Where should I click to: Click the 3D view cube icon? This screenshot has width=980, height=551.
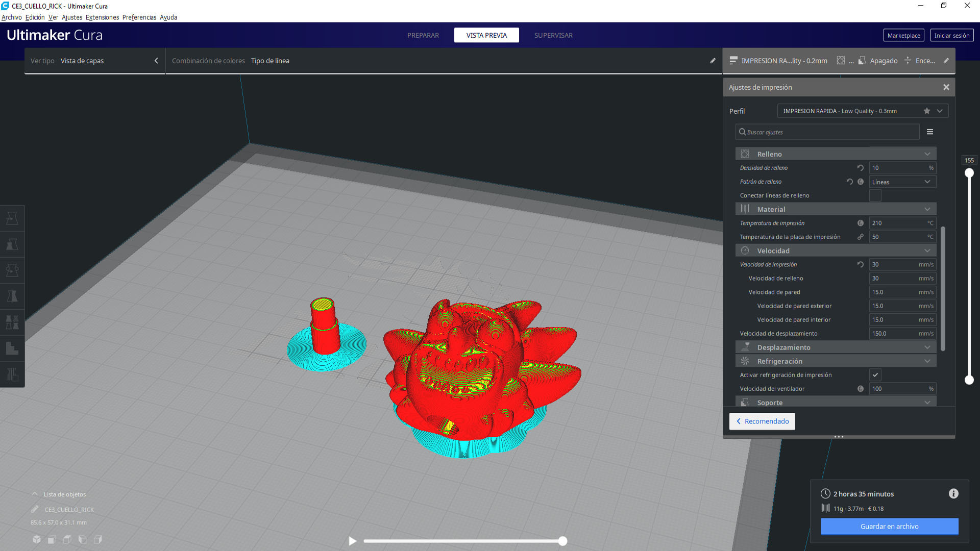pos(37,539)
